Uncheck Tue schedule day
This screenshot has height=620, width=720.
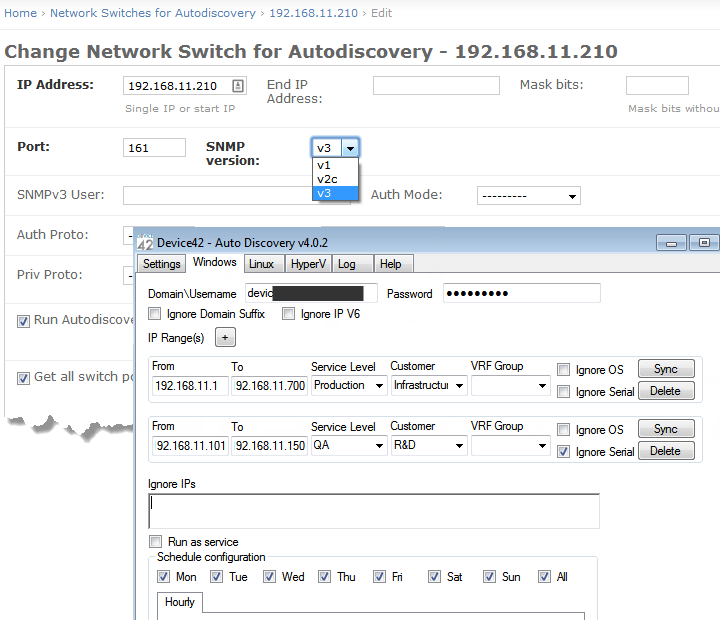pos(216,576)
